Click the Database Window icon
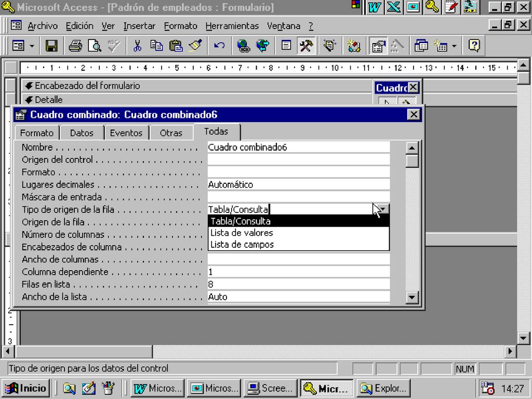Screen dimensions: 532x399 [x=421, y=46]
